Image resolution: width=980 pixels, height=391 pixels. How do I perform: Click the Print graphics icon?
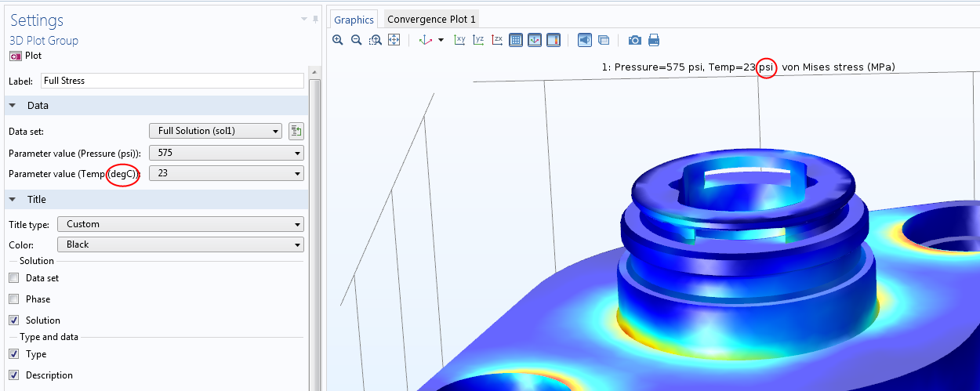click(x=654, y=40)
